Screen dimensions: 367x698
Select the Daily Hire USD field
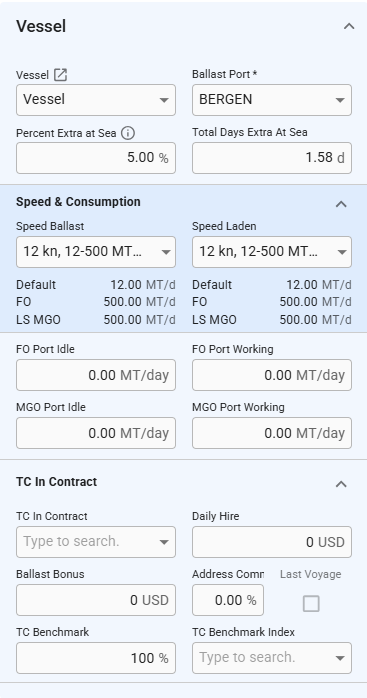pos(272,542)
